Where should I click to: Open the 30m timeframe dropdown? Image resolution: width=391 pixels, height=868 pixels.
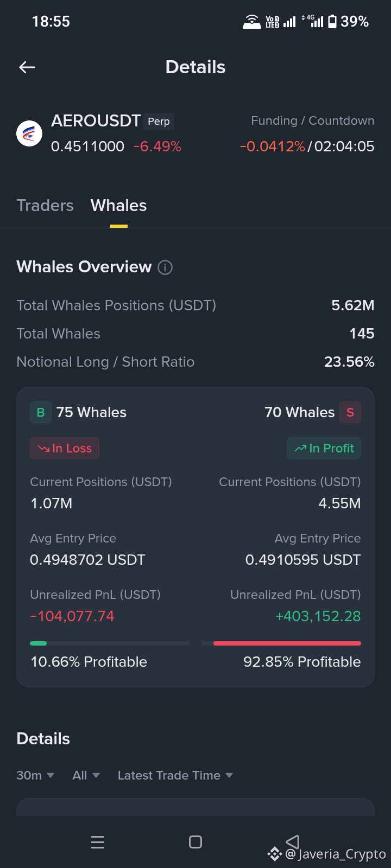coord(35,776)
